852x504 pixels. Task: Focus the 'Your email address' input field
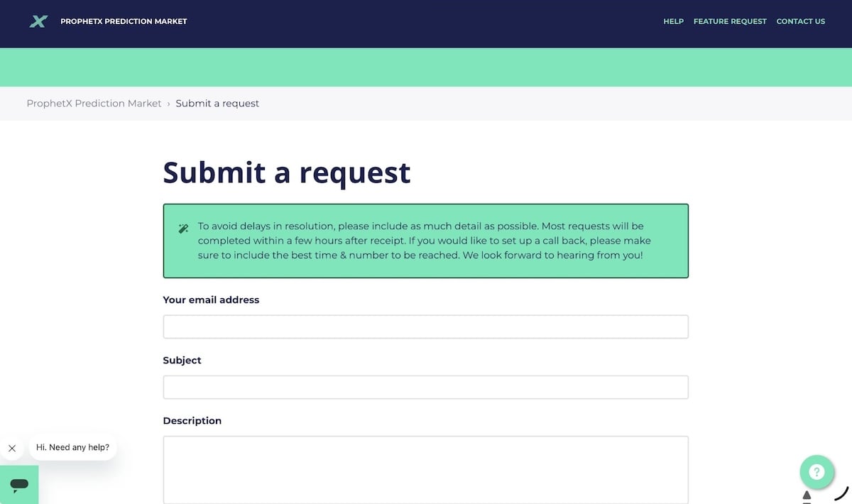(x=426, y=327)
